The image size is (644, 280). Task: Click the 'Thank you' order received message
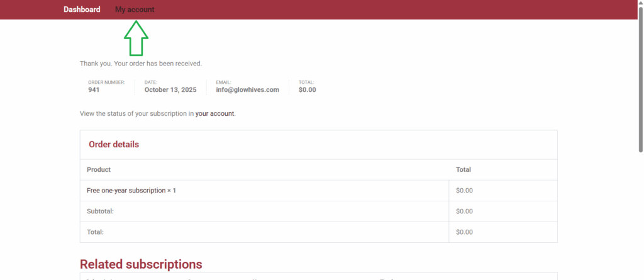pyautogui.click(x=141, y=64)
